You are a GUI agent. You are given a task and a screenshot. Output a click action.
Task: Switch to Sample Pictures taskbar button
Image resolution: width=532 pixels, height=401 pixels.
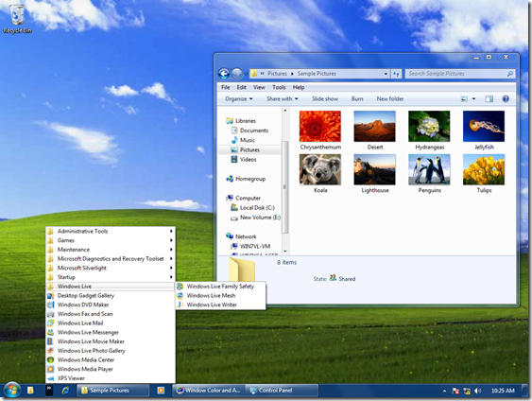113,391
